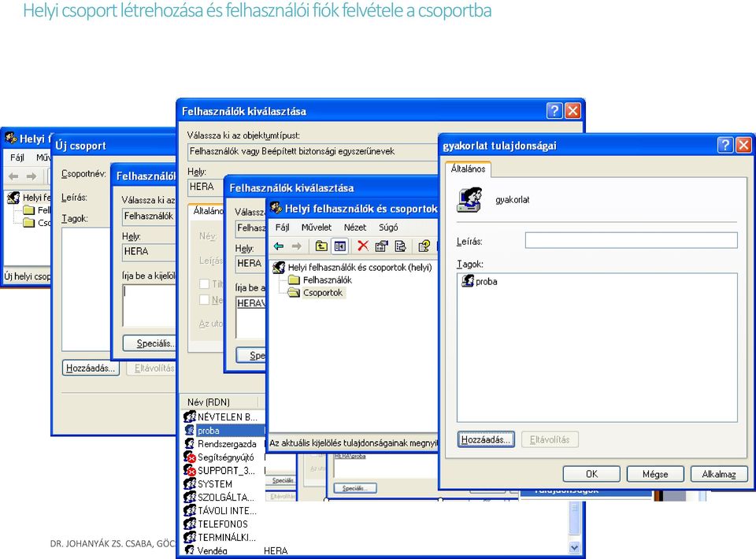
Task: Click the context help ? button of gyakorlat tulajdonságai
Action: [x=725, y=145]
